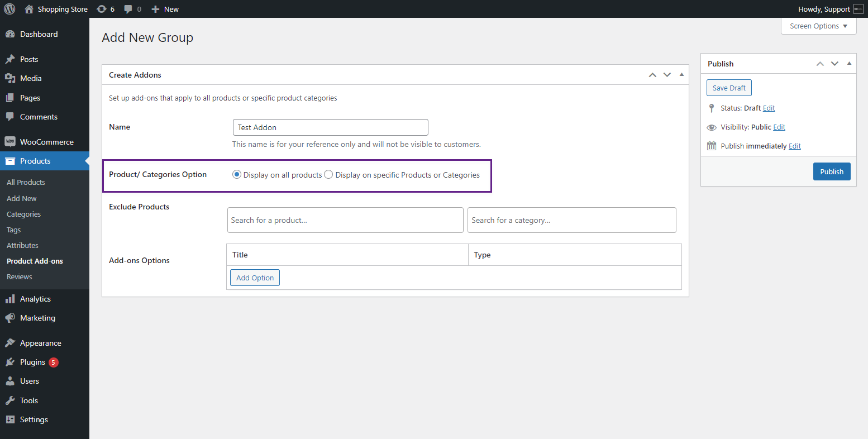This screenshot has width=868, height=439.
Task: Edit the Publish immediately setting
Action: pyautogui.click(x=794, y=146)
